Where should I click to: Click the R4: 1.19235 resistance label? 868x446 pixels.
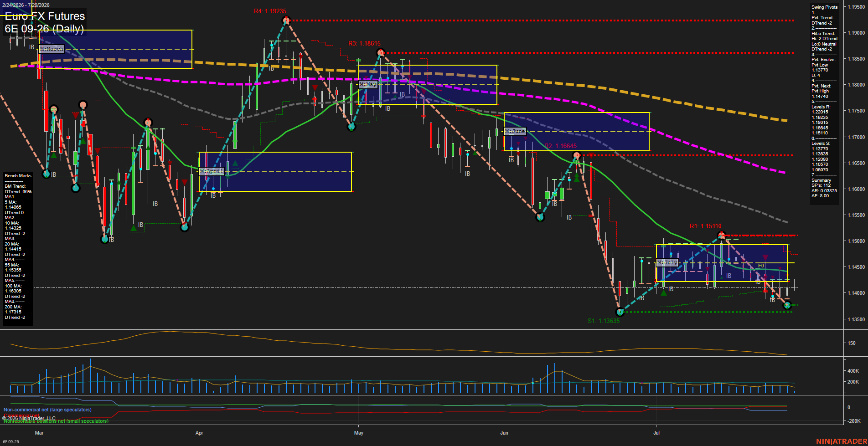270,11
